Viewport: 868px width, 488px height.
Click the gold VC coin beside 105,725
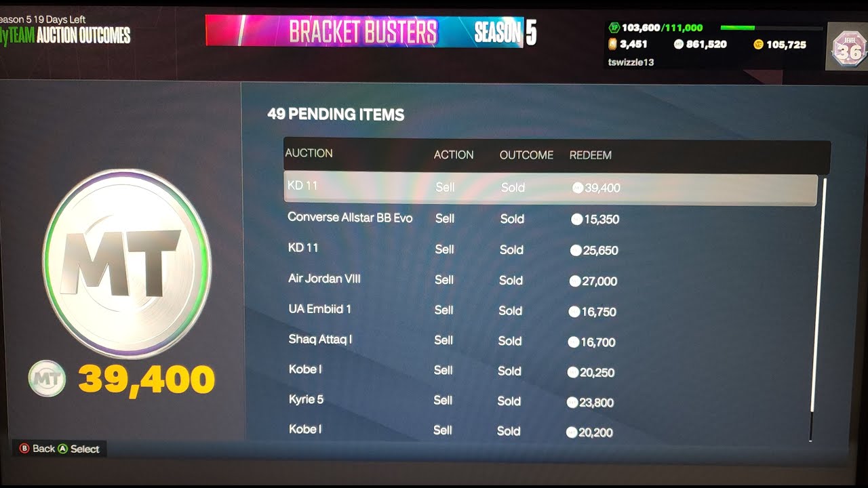[758, 45]
